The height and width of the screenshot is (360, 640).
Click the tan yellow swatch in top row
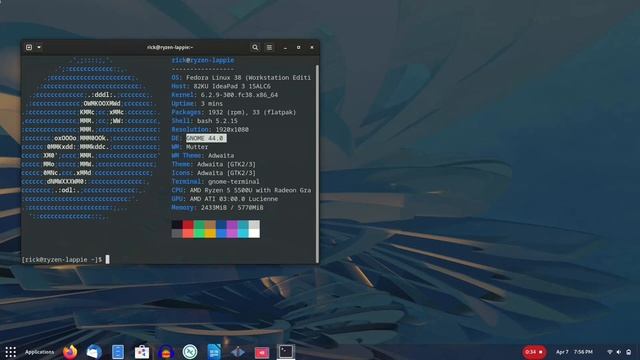coord(210,224)
